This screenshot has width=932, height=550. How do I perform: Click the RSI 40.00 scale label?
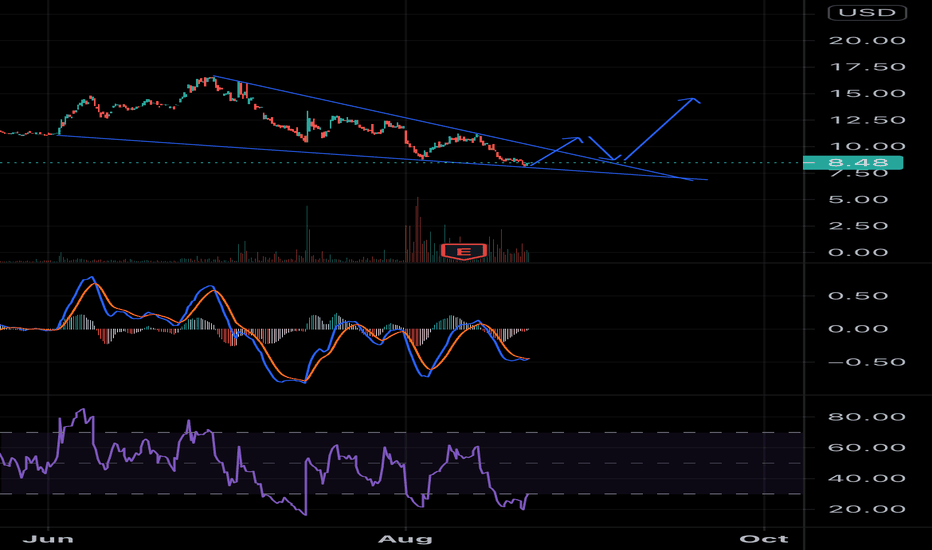tap(867, 478)
